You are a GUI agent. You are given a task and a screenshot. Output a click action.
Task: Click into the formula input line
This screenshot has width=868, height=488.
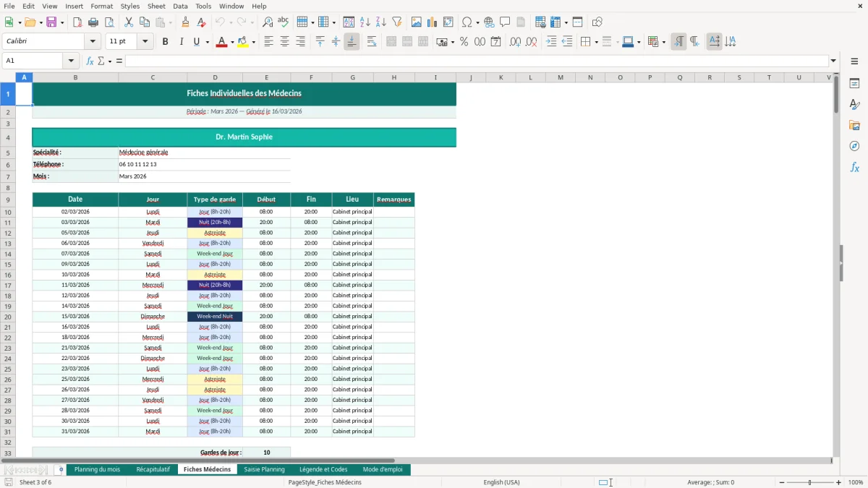coord(477,61)
